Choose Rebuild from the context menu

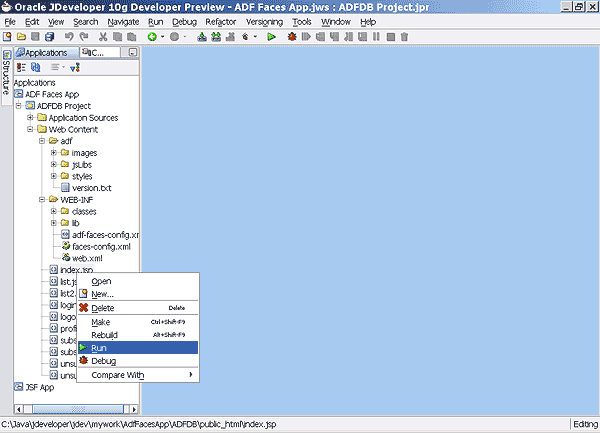138,335
